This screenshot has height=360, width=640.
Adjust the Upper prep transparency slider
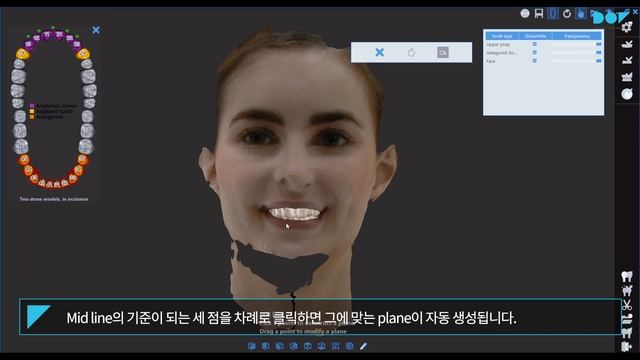tap(577, 44)
